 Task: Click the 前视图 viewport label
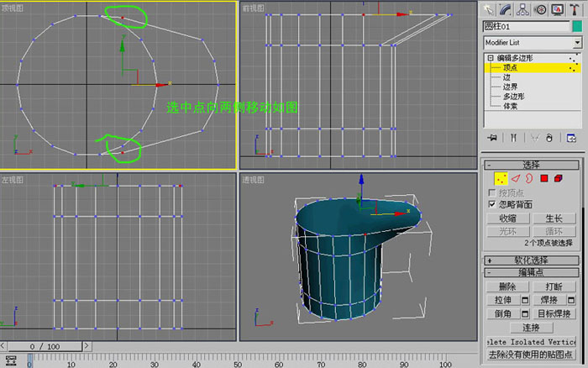pos(253,8)
